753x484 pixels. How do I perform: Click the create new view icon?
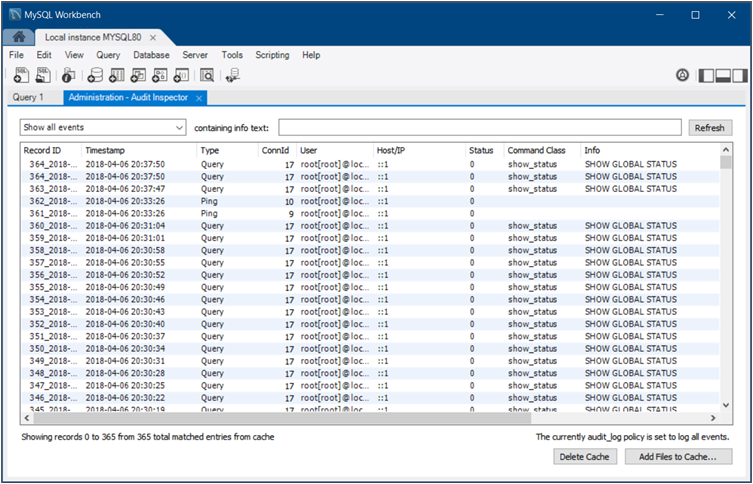[138, 75]
